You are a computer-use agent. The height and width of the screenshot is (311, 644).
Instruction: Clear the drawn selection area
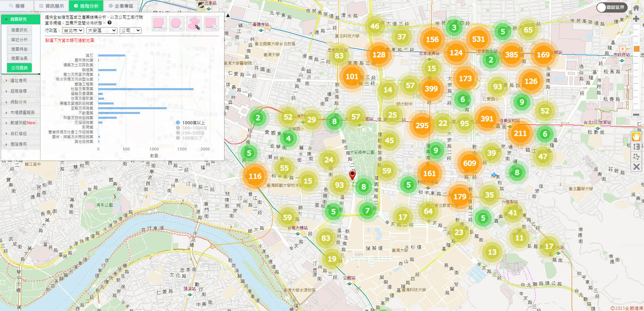click(x=211, y=23)
